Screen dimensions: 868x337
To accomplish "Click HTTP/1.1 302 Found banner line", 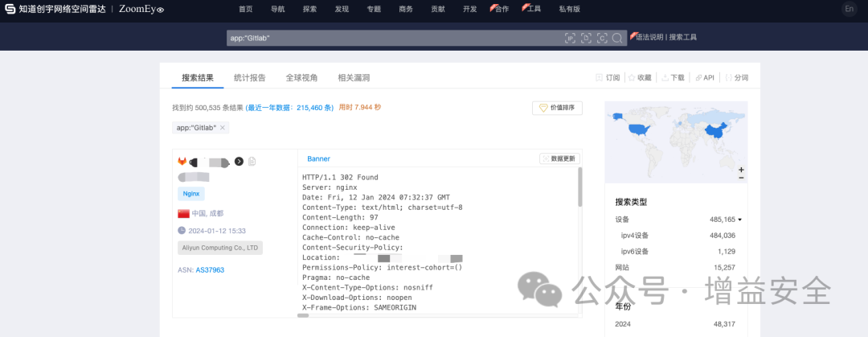I will click(341, 178).
